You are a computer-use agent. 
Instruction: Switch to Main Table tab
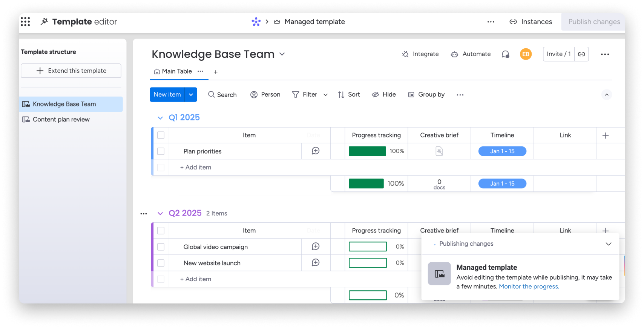173,71
